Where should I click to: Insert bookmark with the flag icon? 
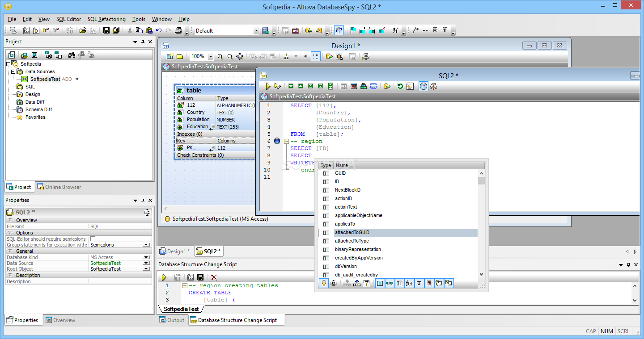tap(353, 30)
